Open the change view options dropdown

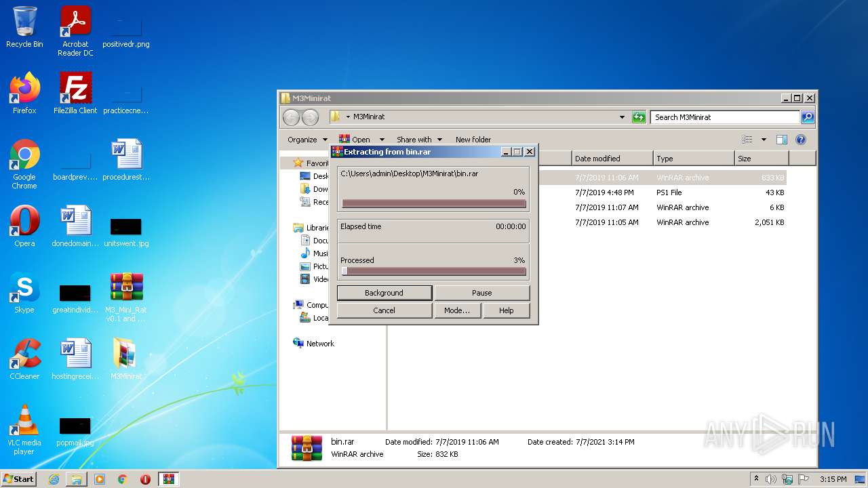[x=764, y=140]
